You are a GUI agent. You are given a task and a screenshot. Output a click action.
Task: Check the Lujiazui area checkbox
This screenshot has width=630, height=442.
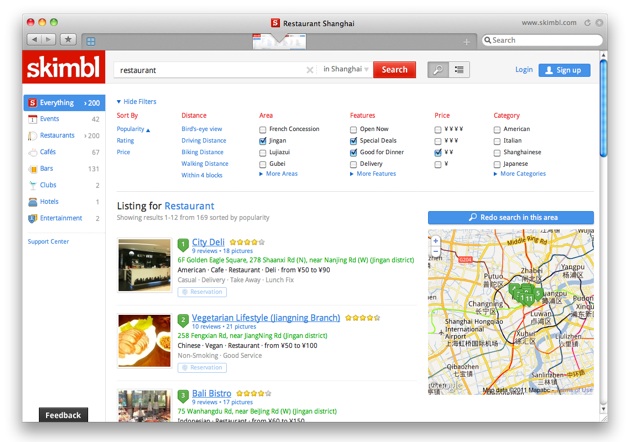pos(262,153)
